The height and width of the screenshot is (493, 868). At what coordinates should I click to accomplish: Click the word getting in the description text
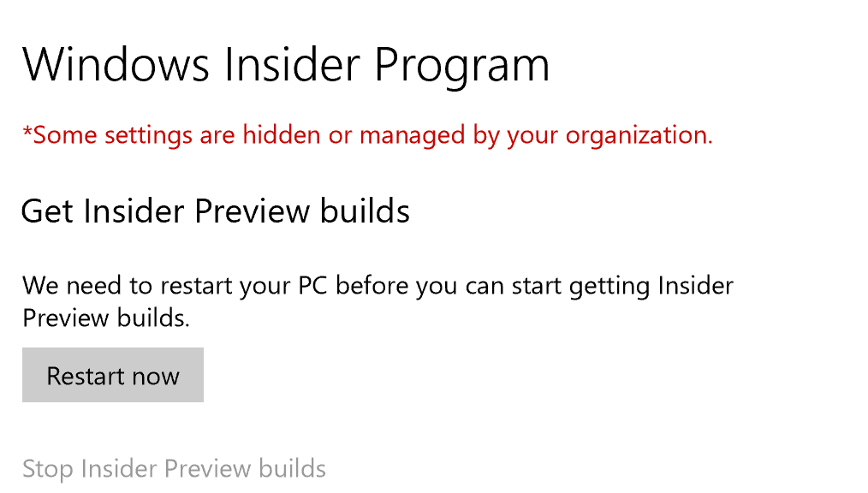(x=609, y=287)
